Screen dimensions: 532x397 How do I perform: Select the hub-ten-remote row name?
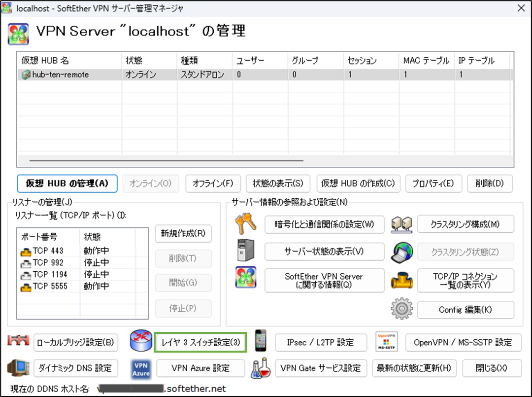coord(61,74)
